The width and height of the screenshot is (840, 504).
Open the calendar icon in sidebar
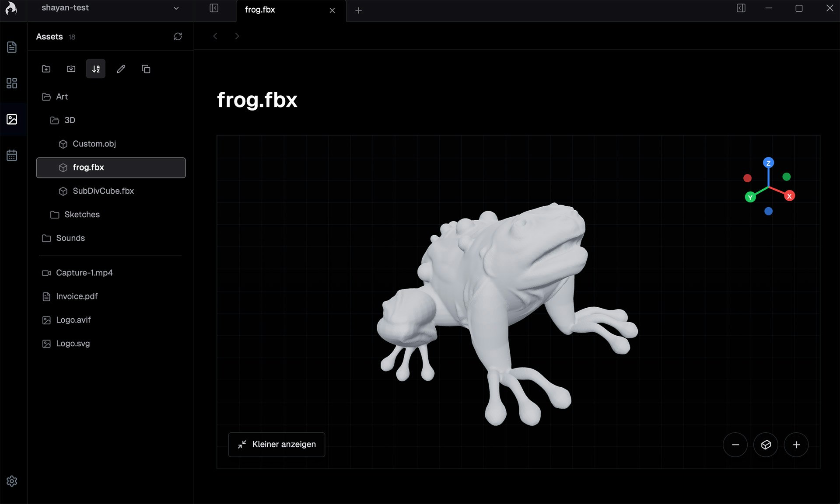[12, 155]
